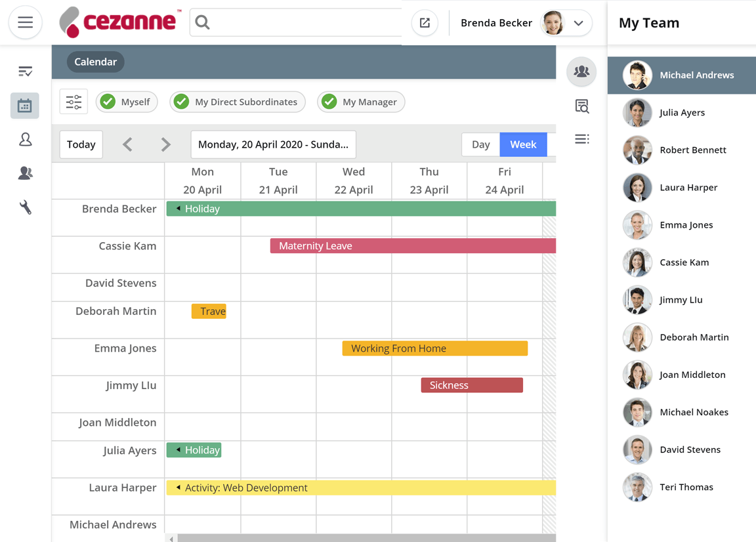756x542 pixels.
Task: Click the Today button
Action: point(81,144)
